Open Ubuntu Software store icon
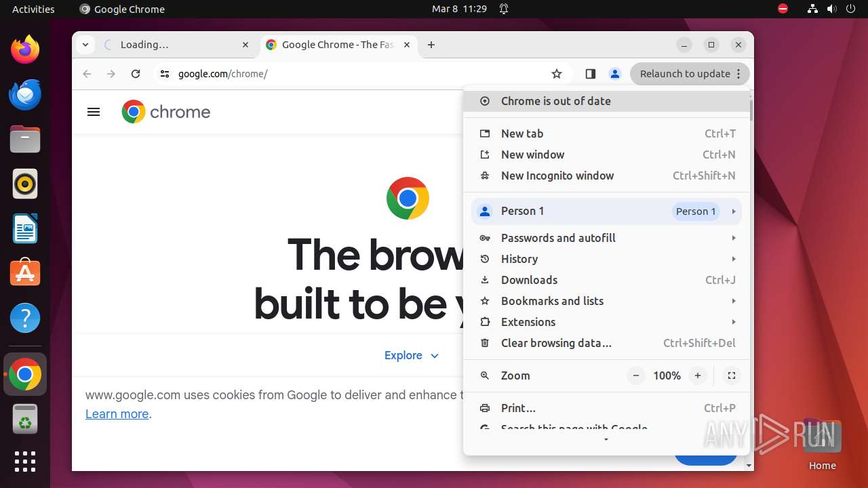 point(25,273)
